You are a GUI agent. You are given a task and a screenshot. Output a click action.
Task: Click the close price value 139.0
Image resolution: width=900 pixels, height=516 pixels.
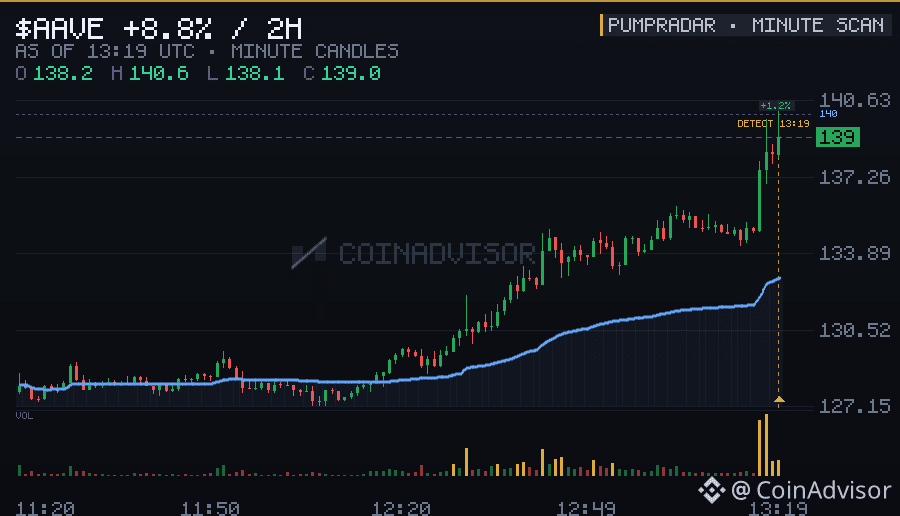pos(351,73)
